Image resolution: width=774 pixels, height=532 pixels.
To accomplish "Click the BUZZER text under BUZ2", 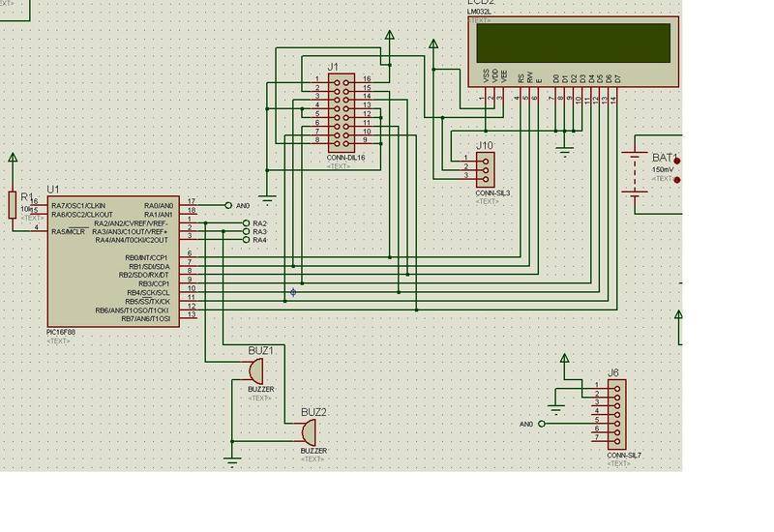I will point(313,451).
